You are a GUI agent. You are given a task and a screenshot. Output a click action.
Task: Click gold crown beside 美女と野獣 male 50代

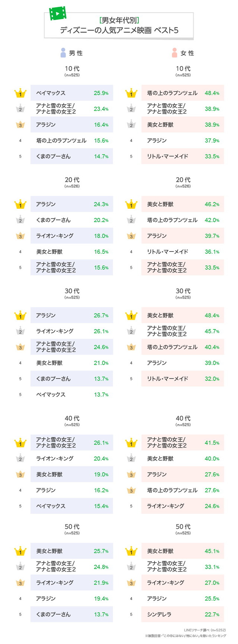[x=20, y=551]
